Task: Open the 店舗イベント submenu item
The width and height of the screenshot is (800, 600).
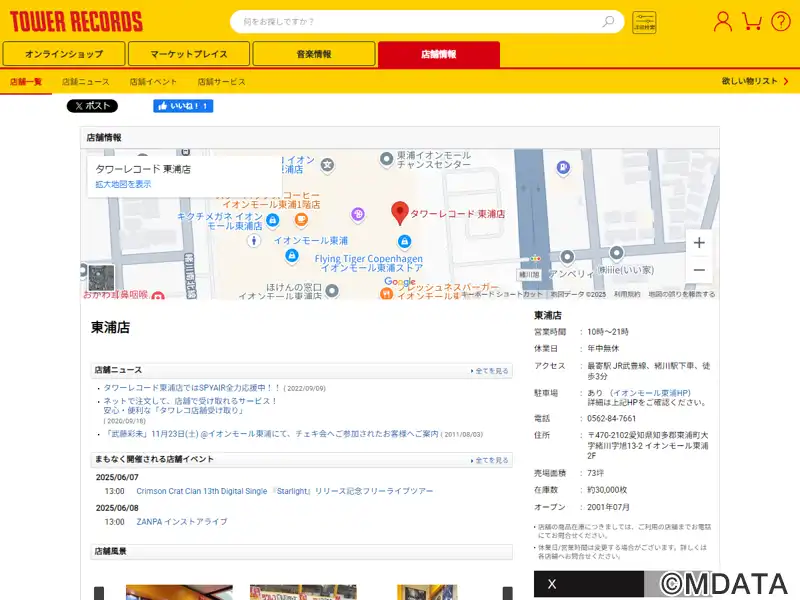Action: (x=153, y=82)
